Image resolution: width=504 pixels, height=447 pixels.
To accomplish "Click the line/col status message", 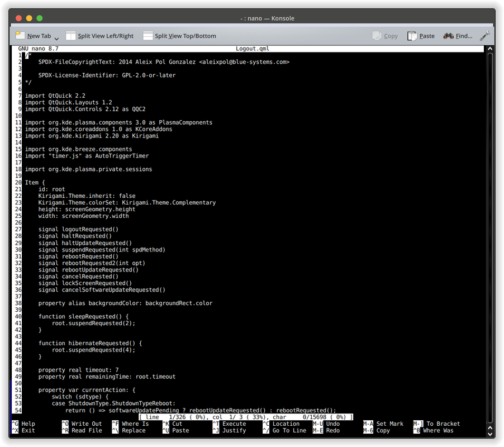I will click(246, 417).
